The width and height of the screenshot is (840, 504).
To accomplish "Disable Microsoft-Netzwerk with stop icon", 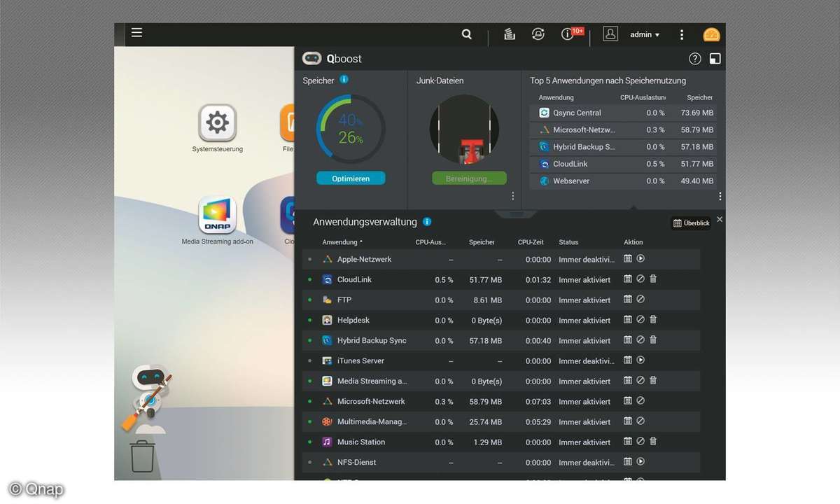I will (640, 401).
